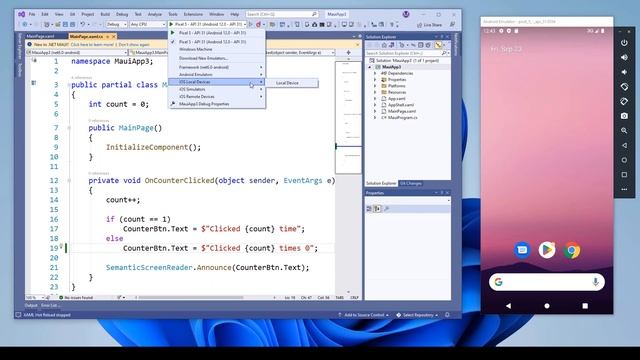
Task: Switch to the MainPage.xaml tab
Action: tap(40, 37)
